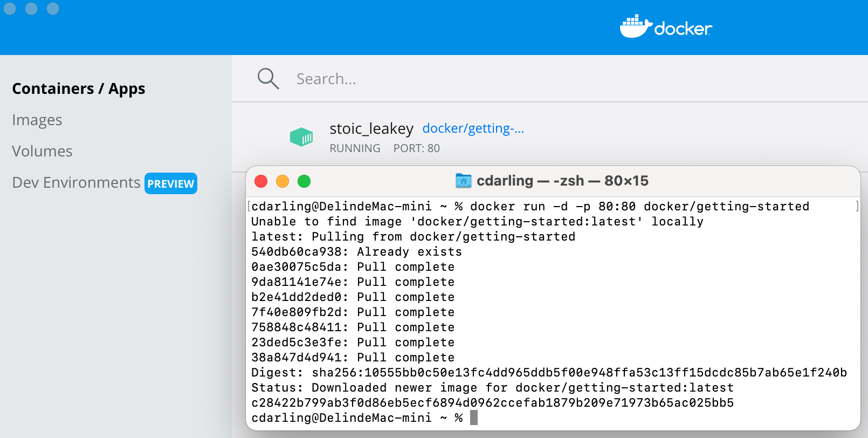Open the Images section
868x438 pixels.
pos(37,120)
